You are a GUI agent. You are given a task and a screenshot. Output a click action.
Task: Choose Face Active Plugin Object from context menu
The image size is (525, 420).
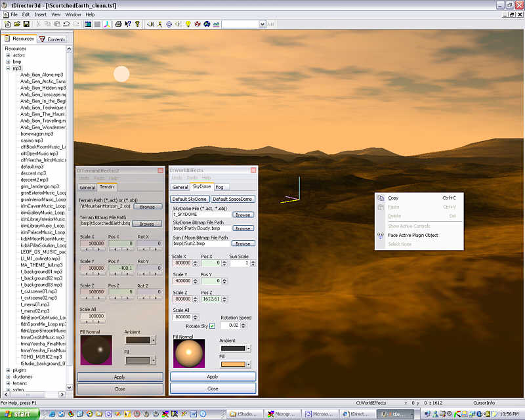[x=413, y=235]
